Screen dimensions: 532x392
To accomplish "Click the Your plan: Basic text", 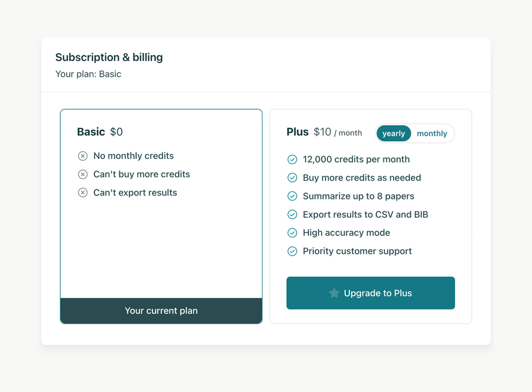I will click(88, 74).
